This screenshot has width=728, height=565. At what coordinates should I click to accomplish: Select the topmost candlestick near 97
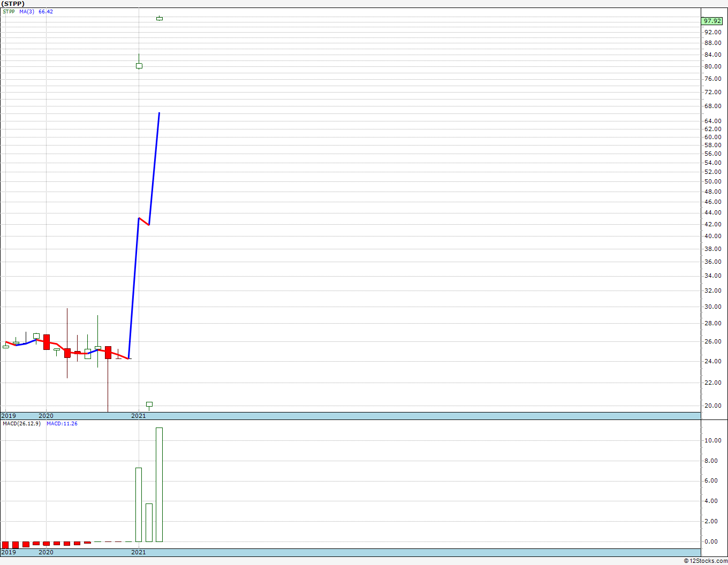click(160, 18)
